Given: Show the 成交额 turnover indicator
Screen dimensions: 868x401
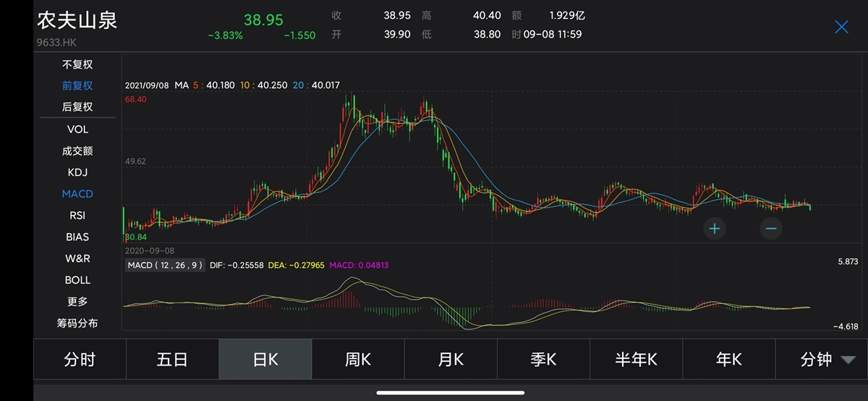Looking at the screenshot, I should tap(77, 151).
